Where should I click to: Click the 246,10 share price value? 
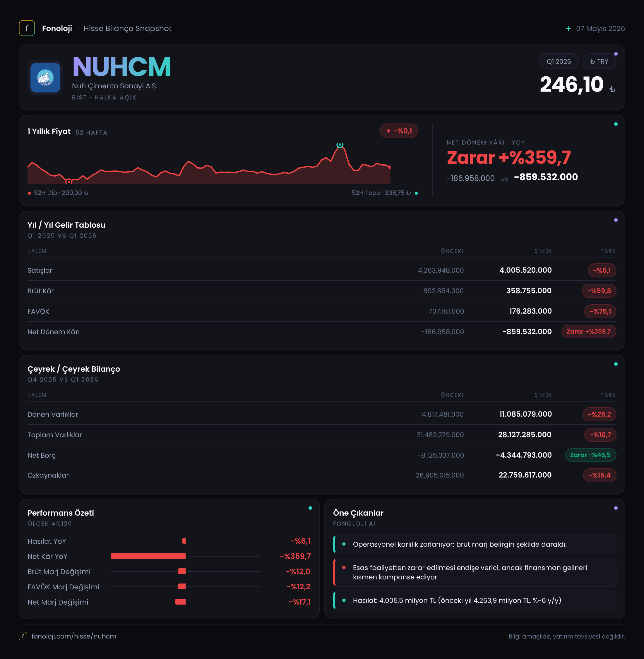pyautogui.click(x=572, y=84)
